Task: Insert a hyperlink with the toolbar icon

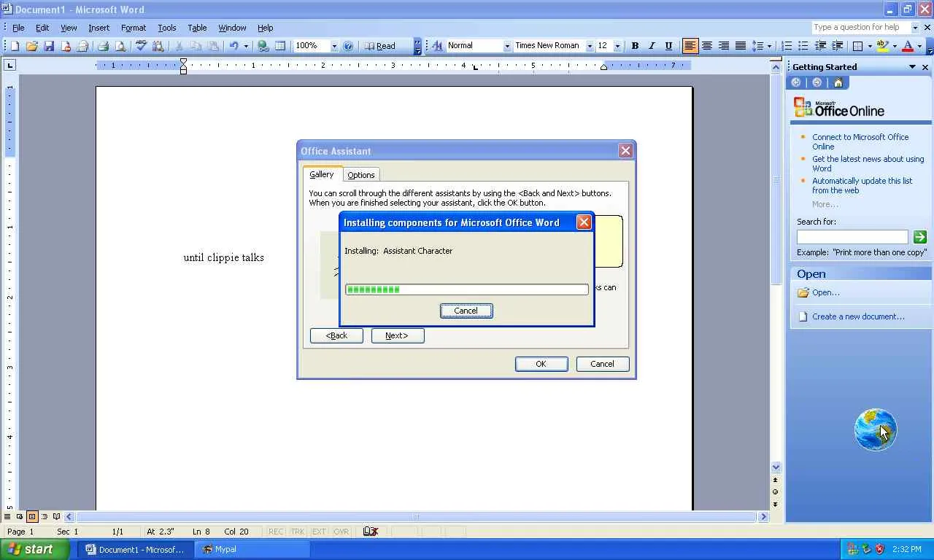Action: point(263,46)
